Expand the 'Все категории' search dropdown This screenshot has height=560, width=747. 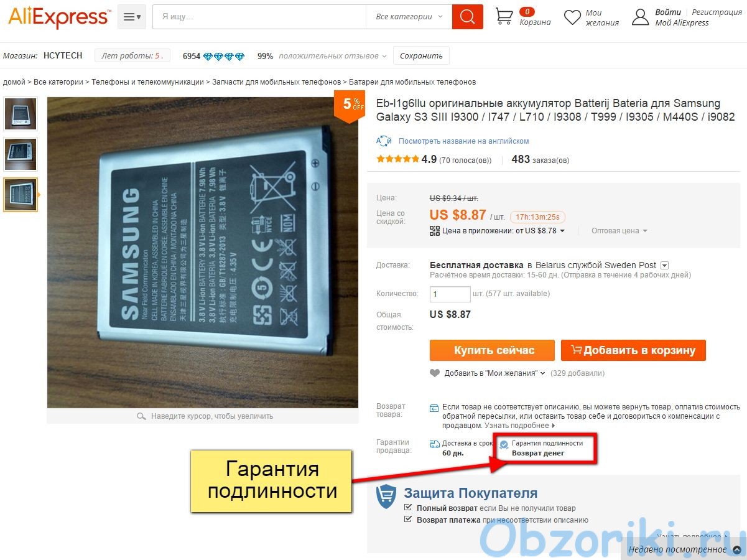(409, 17)
